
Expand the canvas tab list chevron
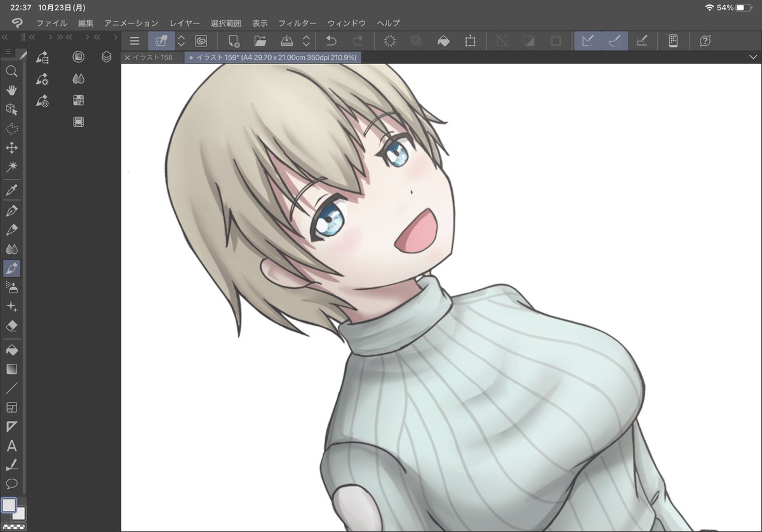point(752,57)
